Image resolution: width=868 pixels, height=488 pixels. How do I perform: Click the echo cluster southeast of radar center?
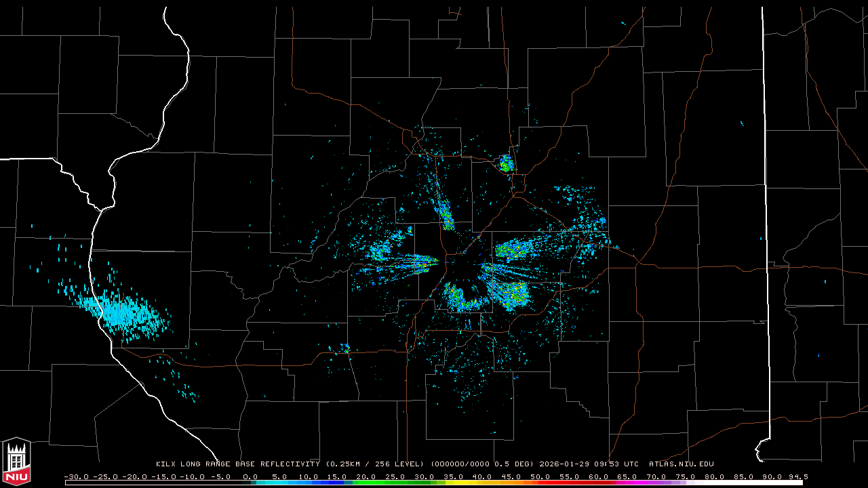point(508,293)
